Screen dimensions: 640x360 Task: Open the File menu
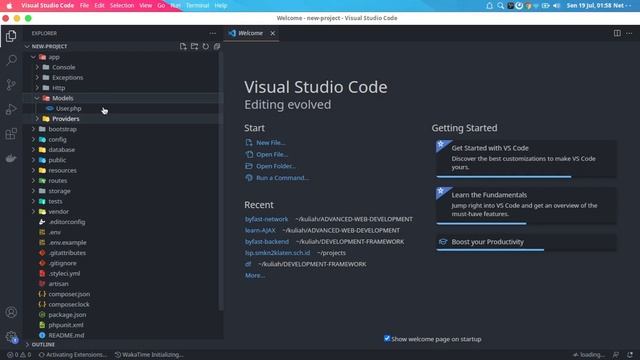coord(84,6)
